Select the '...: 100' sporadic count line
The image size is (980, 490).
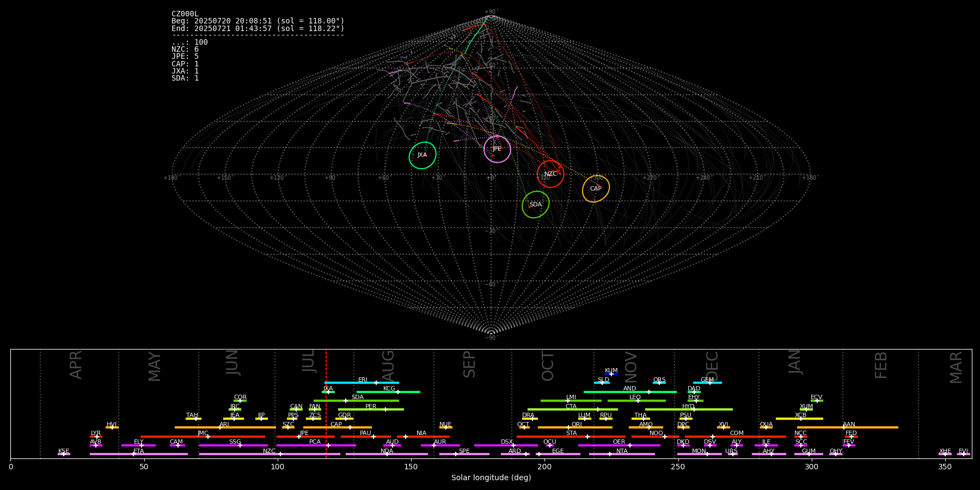pos(189,42)
